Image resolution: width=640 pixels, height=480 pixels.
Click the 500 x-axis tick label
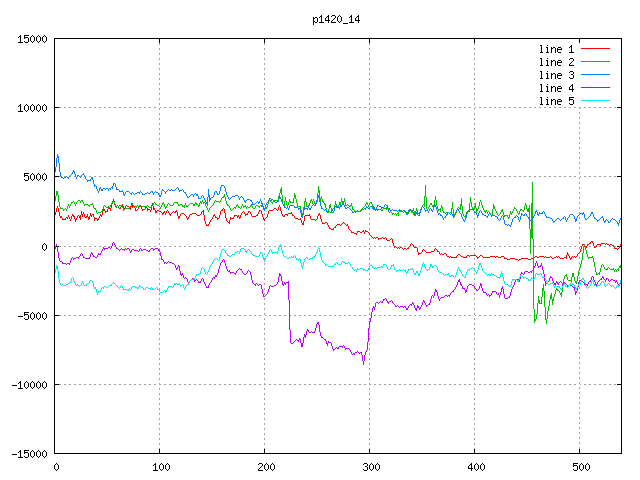pyautogui.click(x=579, y=467)
